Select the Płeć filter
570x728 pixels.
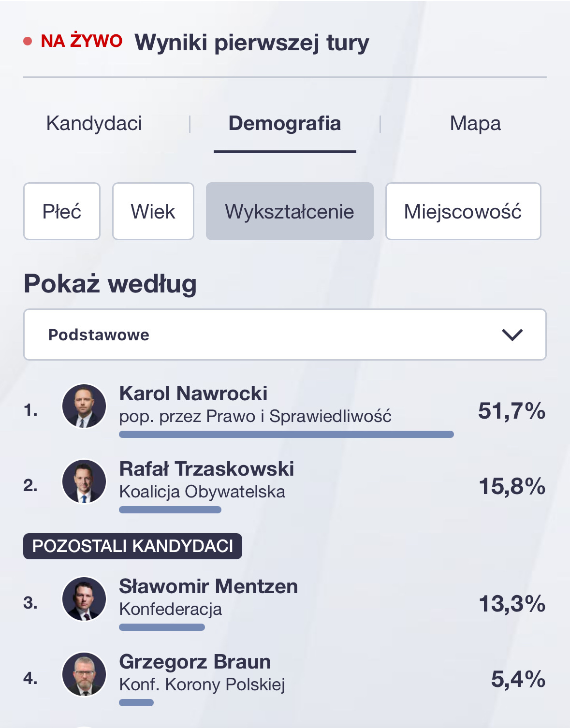click(x=62, y=211)
